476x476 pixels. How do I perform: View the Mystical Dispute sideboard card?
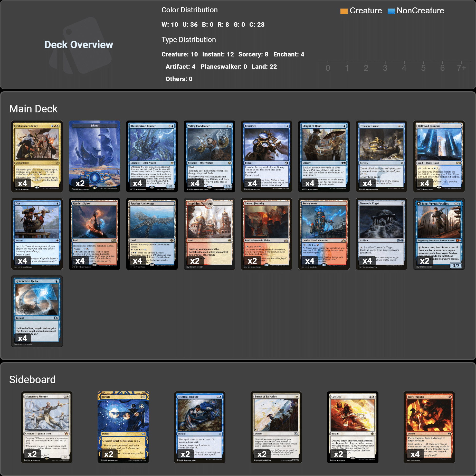pos(200,427)
